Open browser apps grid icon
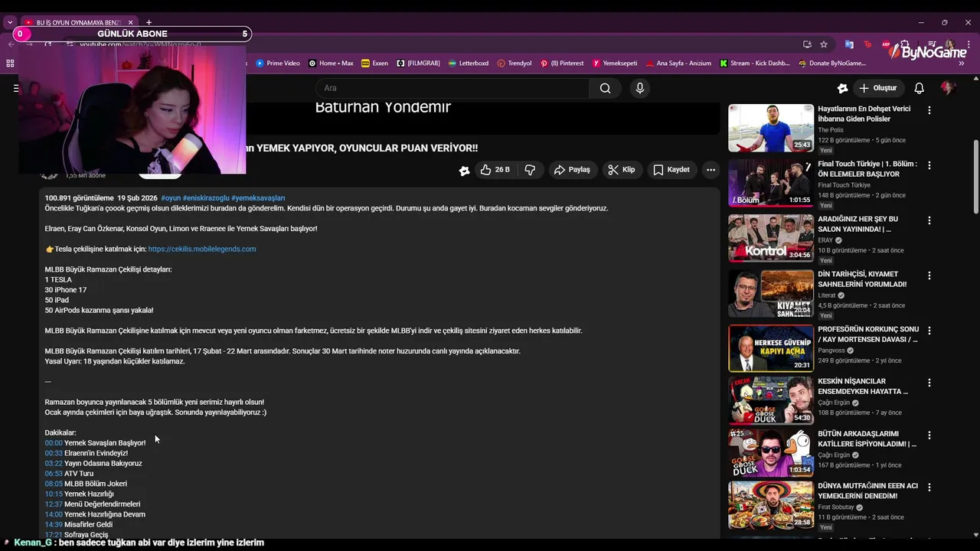The width and height of the screenshot is (980, 551). (10, 64)
